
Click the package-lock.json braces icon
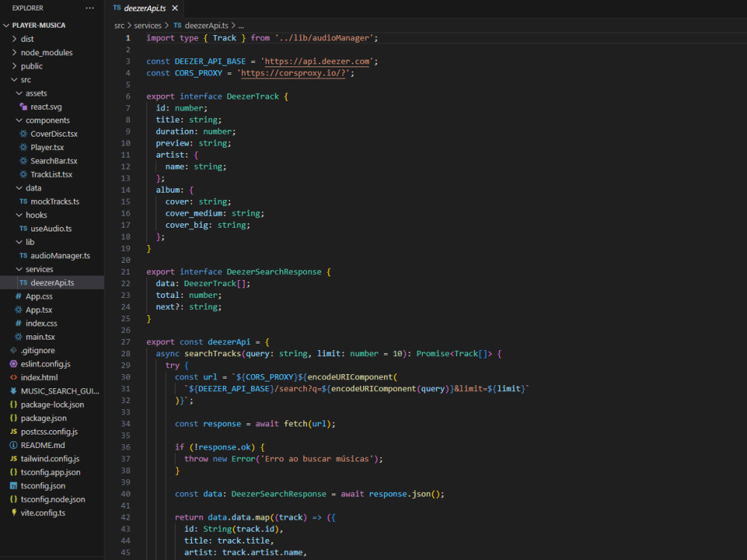[13, 405]
